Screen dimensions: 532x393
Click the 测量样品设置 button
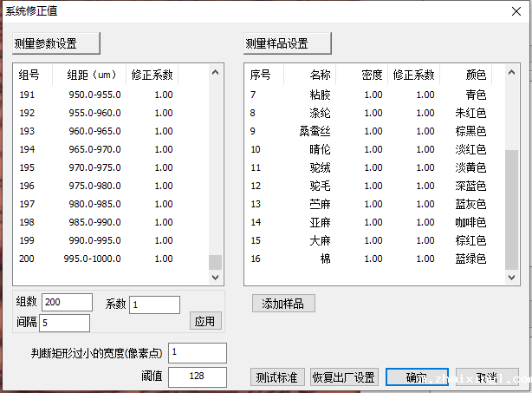(289, 43)
